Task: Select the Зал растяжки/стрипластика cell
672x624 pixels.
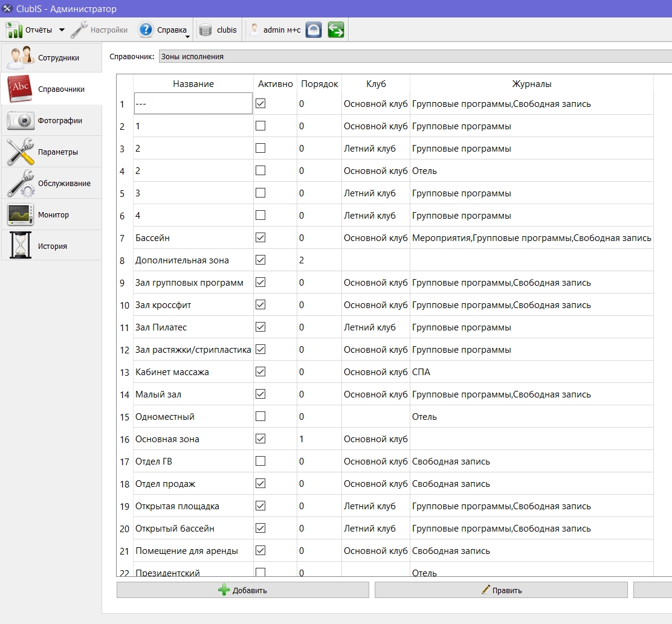Action: coord(193,350)
